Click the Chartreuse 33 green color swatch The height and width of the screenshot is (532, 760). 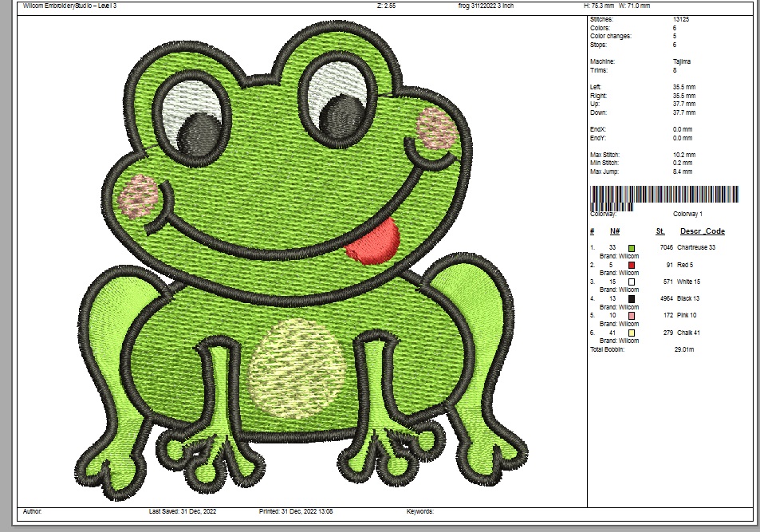pyautogui.click(x=631, y=248)
